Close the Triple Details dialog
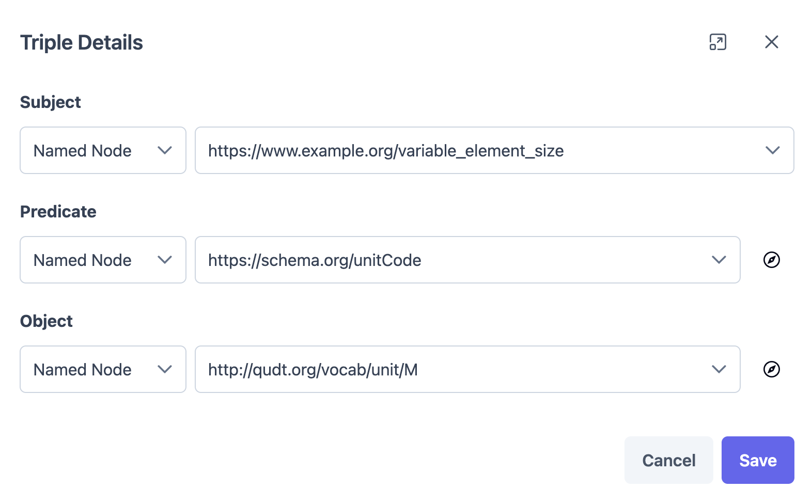Viewport: 812px width, 504px height. 771,42
